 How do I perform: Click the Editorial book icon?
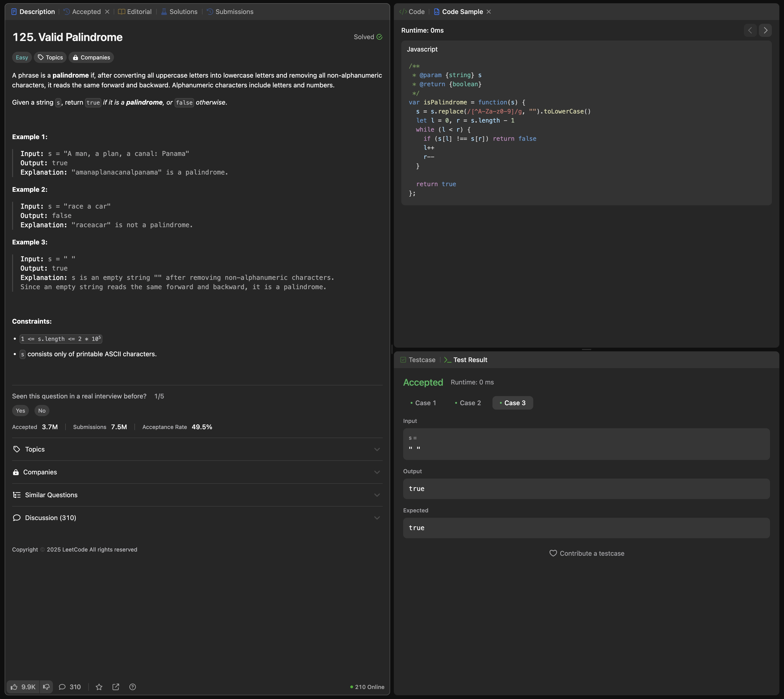121,12
